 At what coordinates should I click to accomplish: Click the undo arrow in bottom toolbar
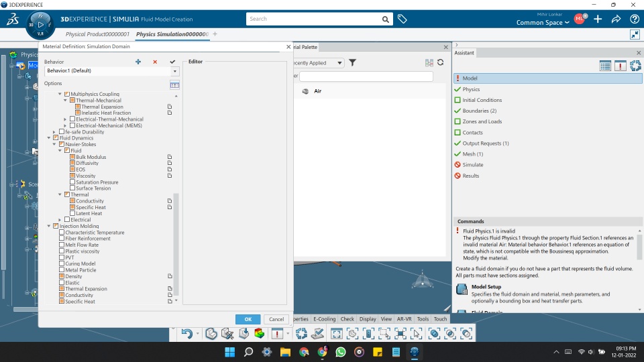pyautogui.click(x=187, y=334)
